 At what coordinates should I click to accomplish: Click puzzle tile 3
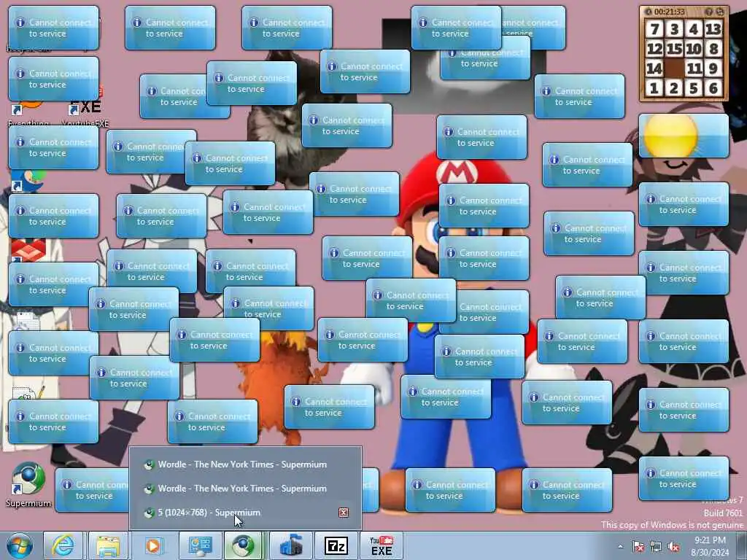pos(674,29)
